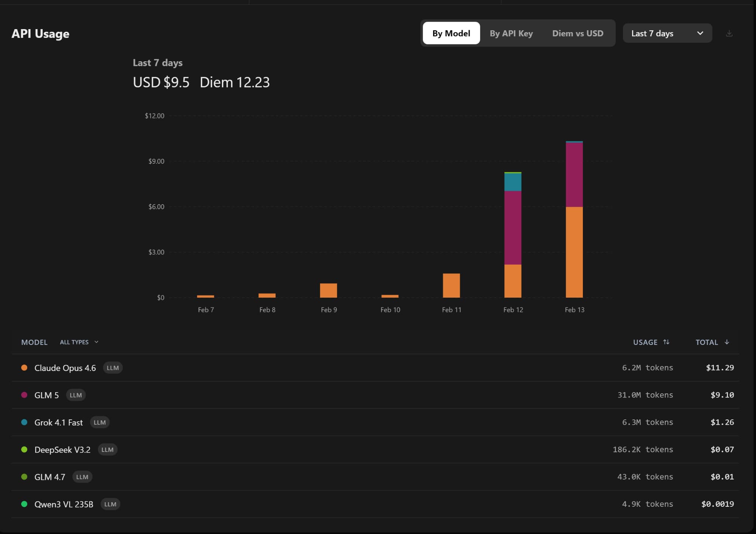Switch to the By API Key view
756x534 pixels.
[511, 33]
